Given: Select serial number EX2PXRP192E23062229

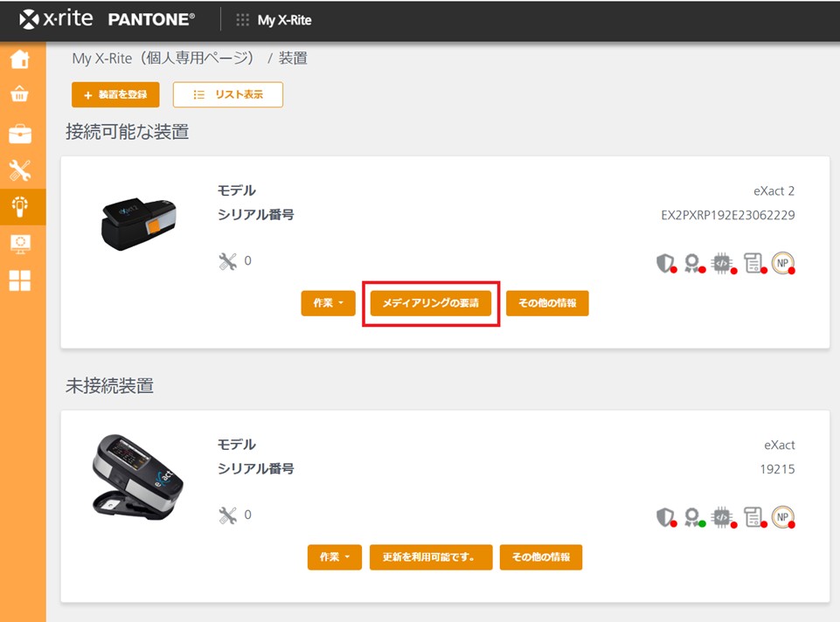Looking at the screenshot, I should pos(727,215).
